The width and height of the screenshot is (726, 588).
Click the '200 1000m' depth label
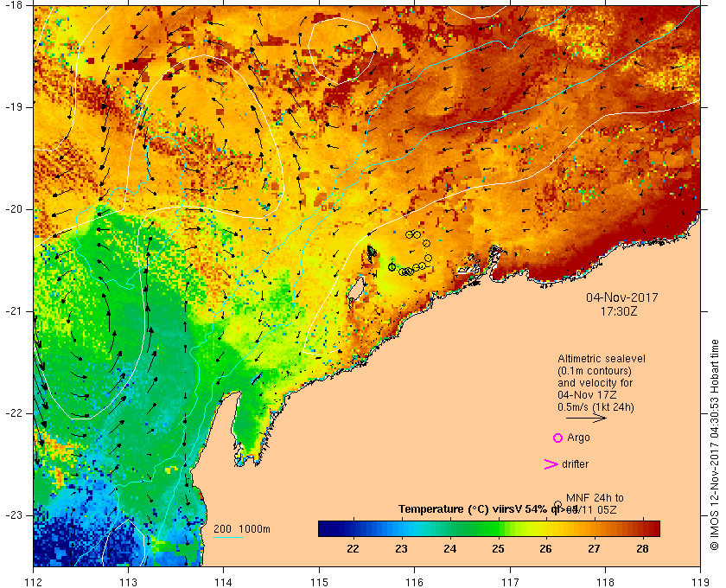[242, 529]
